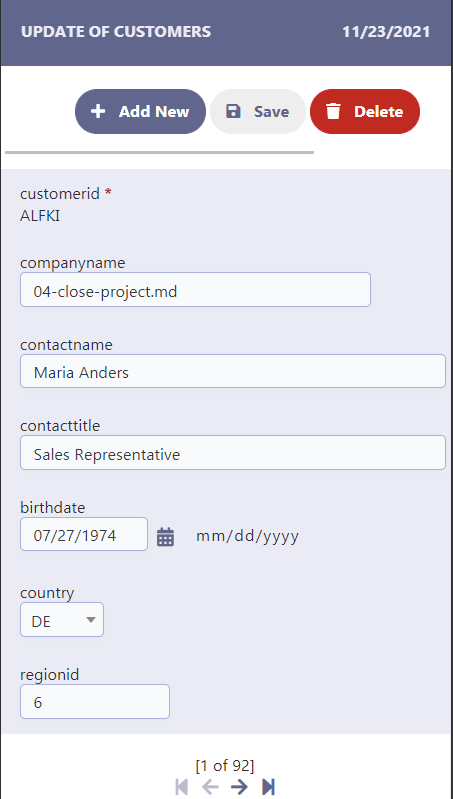
Task: Click the contacttitle Sales Representative field
Action: [233, 452]
